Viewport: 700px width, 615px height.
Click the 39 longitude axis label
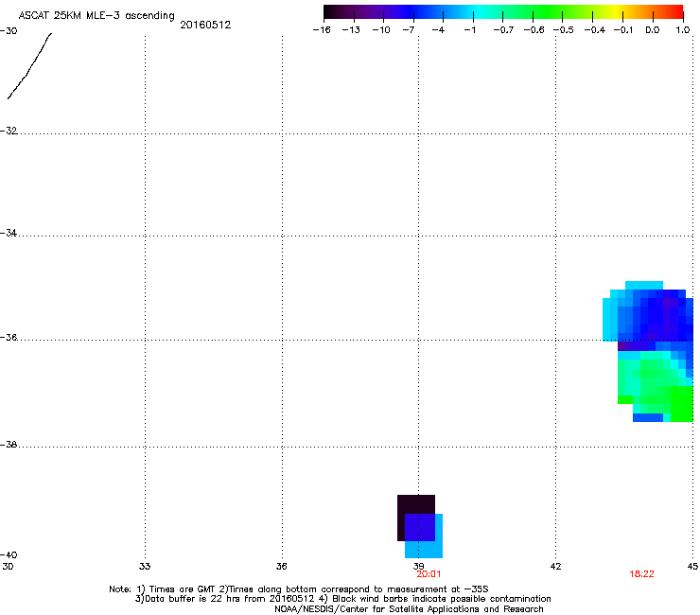coord(418,567)
